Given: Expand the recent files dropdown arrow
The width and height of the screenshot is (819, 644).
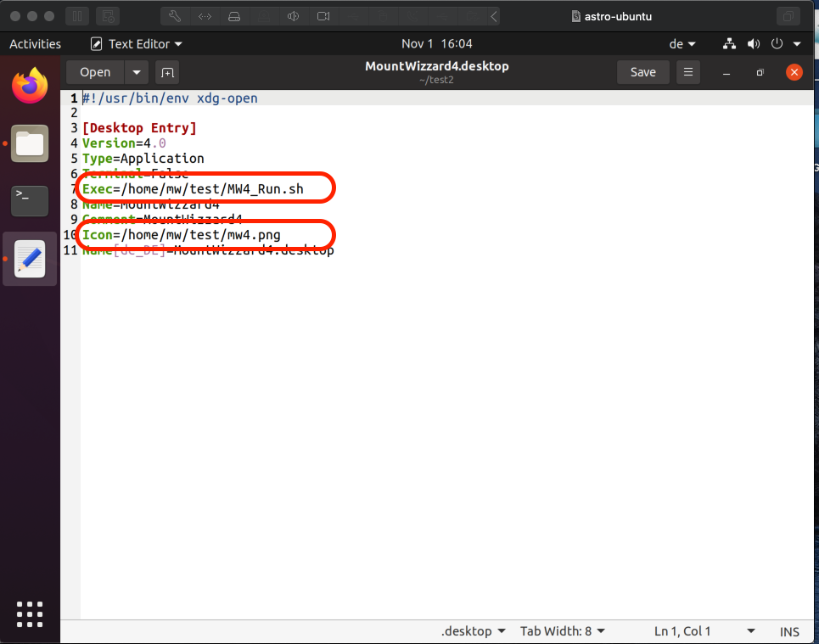Looking at the screenshot, I should [137, 72].
